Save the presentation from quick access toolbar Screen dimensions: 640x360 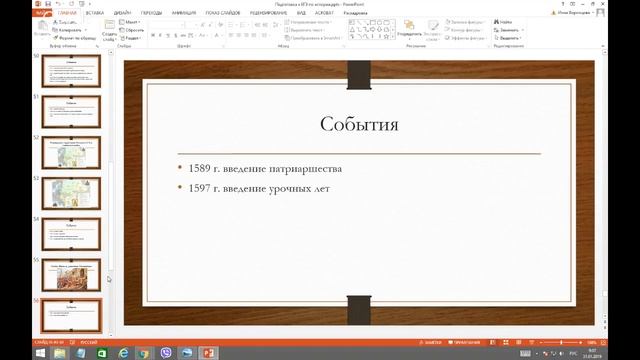click(x=48, y=4)
